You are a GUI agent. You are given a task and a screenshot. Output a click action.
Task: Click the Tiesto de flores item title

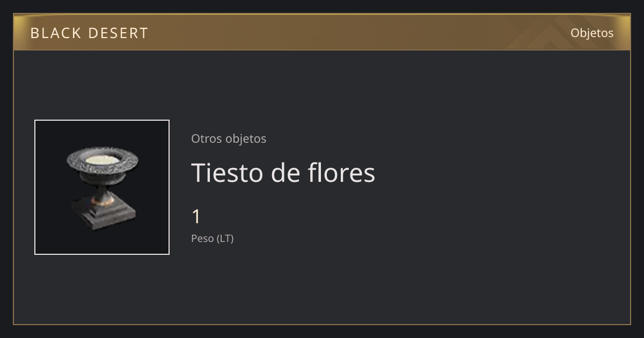(283, 173)
